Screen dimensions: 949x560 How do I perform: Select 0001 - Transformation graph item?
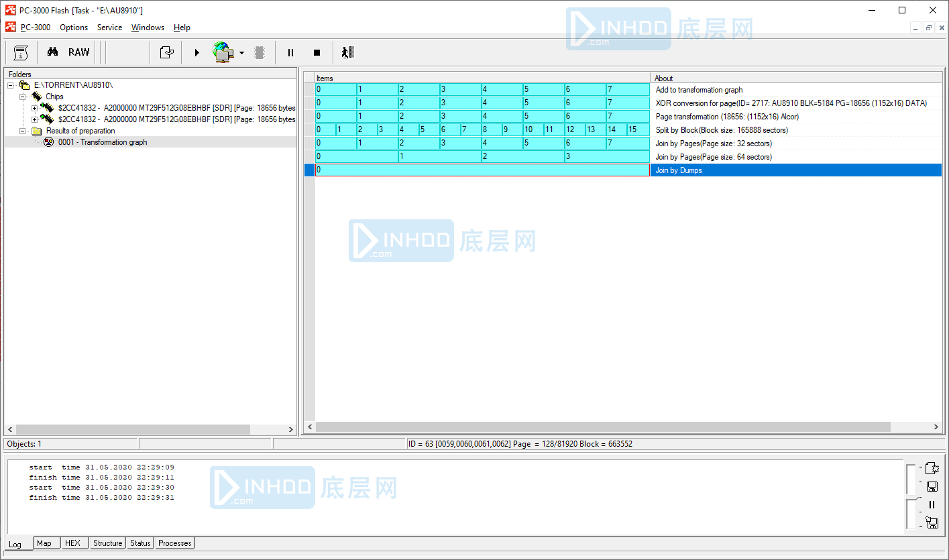point(103,142)
